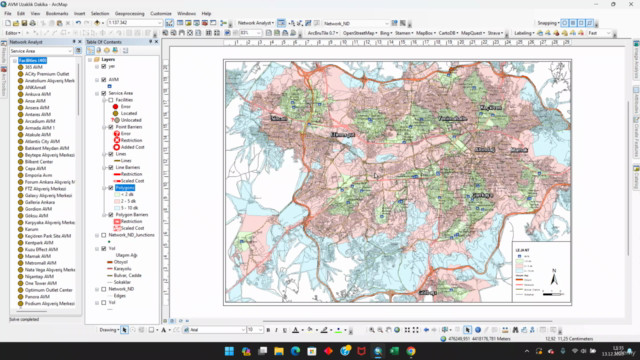This screenshot has width=640, height=360.
Task: Open the Labeling menu button
Action: pos(524,33)
